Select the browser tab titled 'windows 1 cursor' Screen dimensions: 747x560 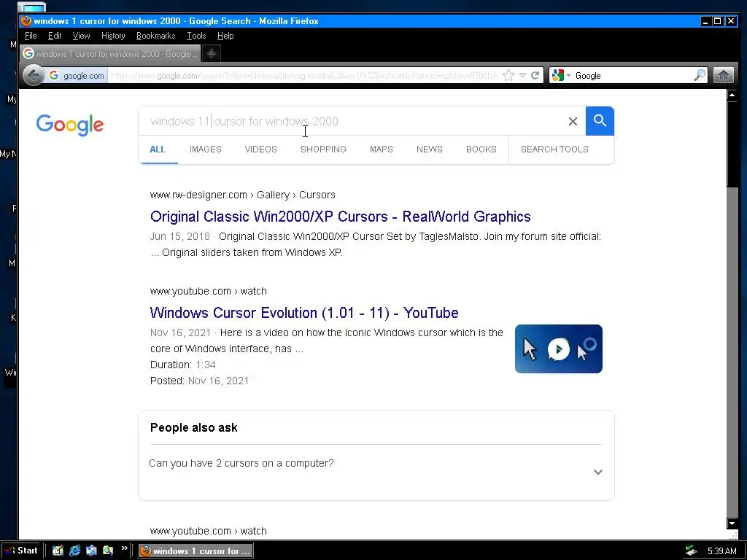(110, 53)
